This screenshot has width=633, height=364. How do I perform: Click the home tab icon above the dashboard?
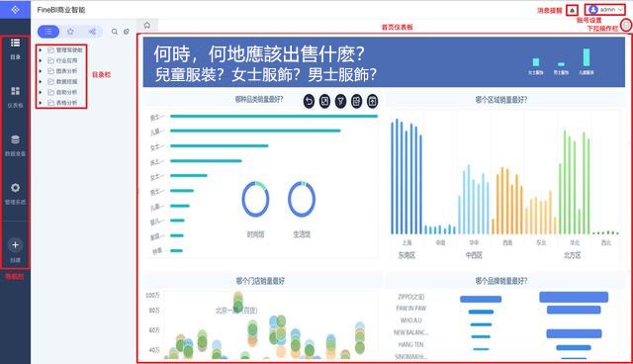[147, 25]
